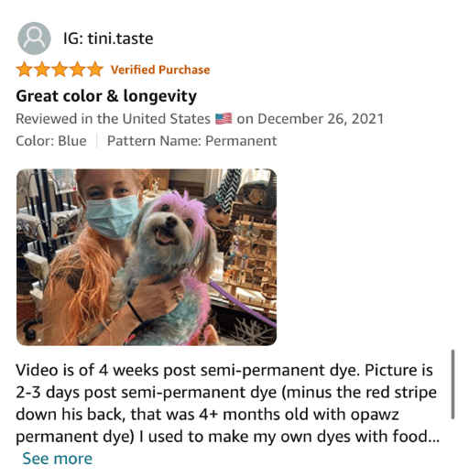Click the first orange rating star

24,70
